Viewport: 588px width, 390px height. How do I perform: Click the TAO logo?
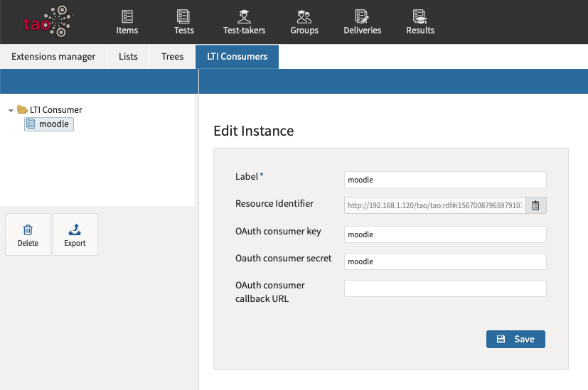coord(48,22)
